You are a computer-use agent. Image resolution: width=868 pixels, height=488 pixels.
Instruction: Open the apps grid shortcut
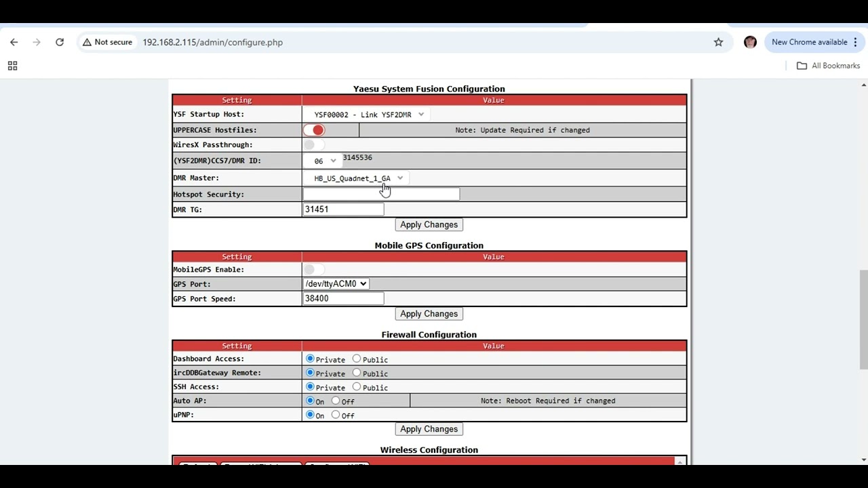(12, 66)
